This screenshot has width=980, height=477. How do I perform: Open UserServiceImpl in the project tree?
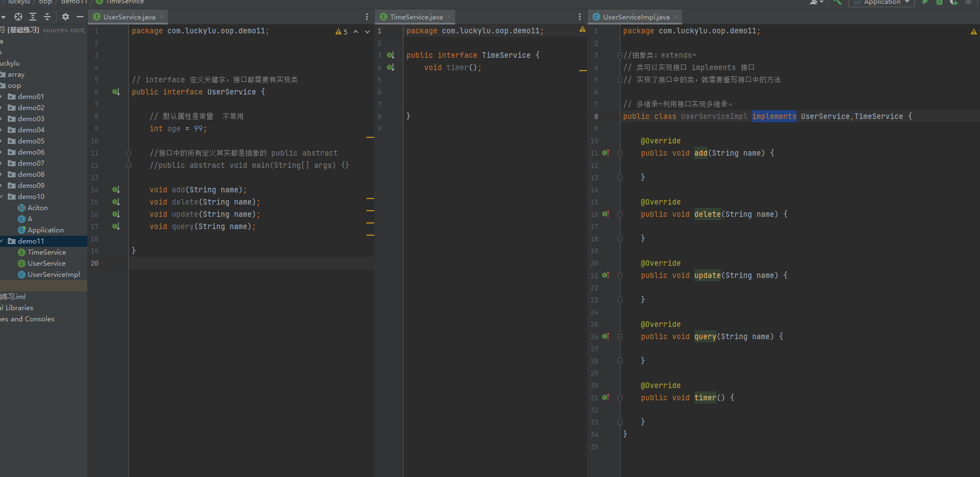[x=53, y=275]
